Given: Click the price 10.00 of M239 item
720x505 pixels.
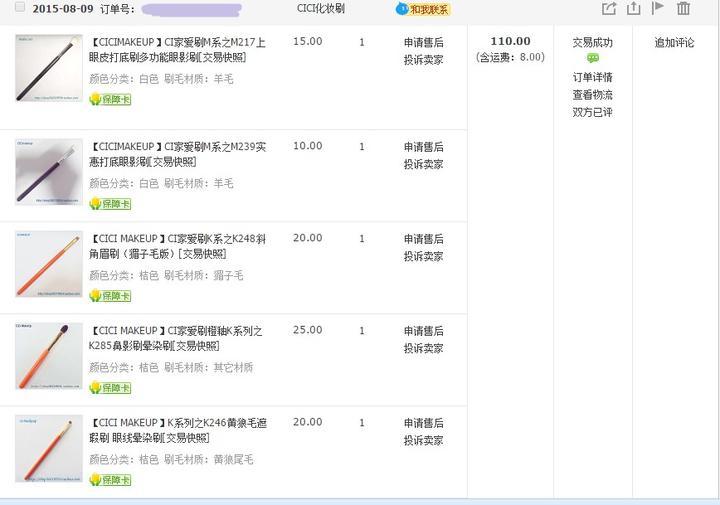Looking at the screenshot, I should (x=308, y=146).
